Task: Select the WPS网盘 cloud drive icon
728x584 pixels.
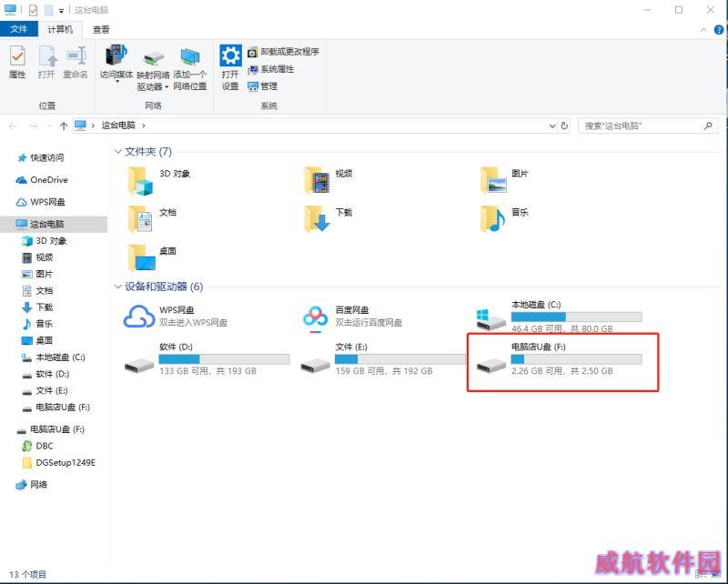Action: click(x=139, y=317)
